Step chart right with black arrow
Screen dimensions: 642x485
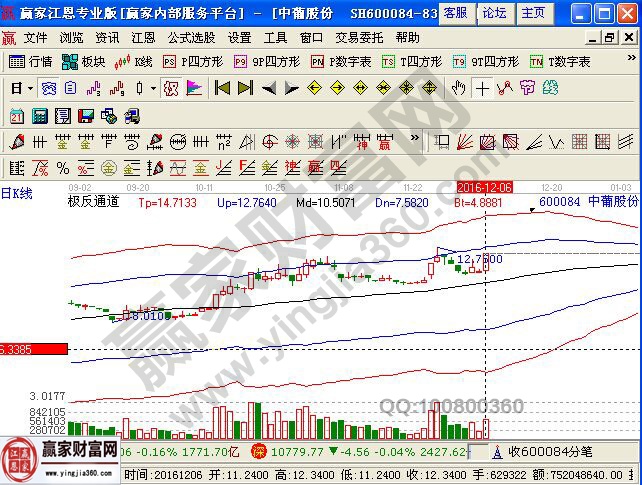[292, 88]
